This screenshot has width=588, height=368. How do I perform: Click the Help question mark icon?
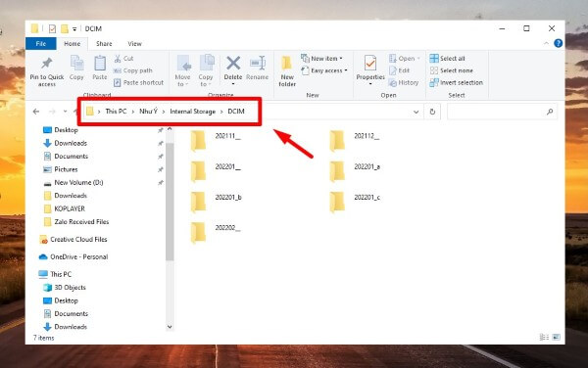(558, 43)
